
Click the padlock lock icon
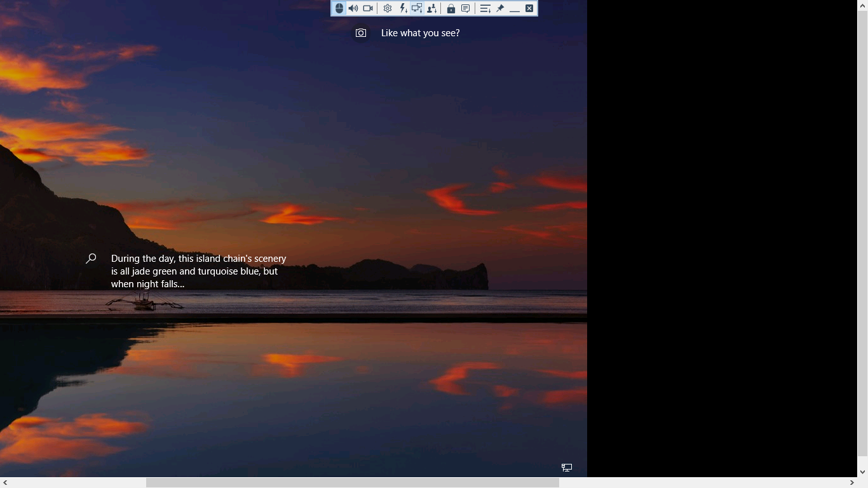coord(451,8)
